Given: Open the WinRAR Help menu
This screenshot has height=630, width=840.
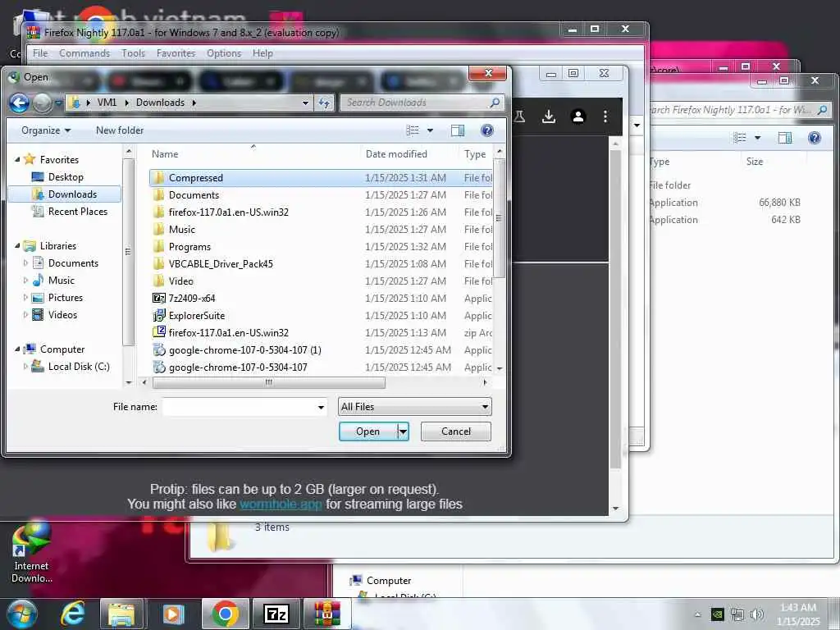Looking at the screenshot, I should click(262, 53).
